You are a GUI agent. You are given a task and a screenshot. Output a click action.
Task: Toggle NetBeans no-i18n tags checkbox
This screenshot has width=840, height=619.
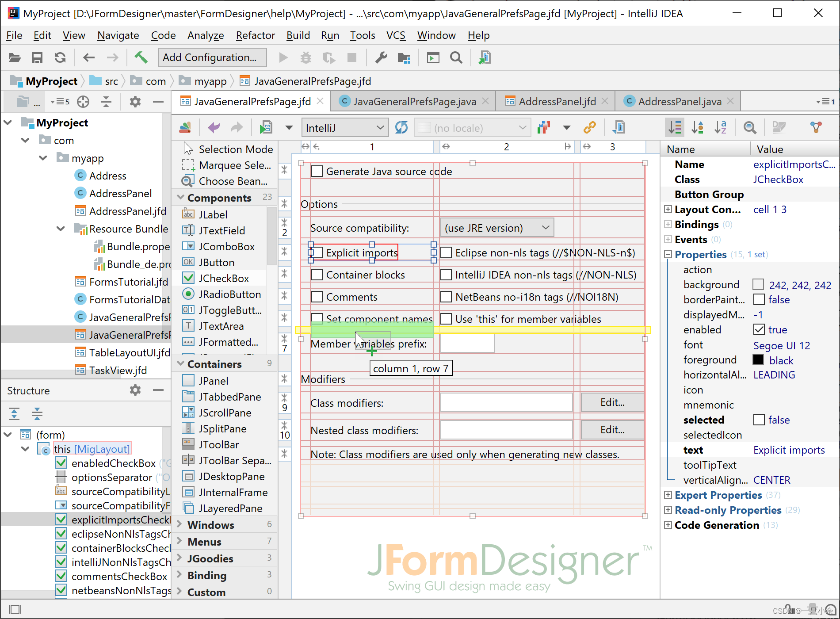click(x=446, y=297)
